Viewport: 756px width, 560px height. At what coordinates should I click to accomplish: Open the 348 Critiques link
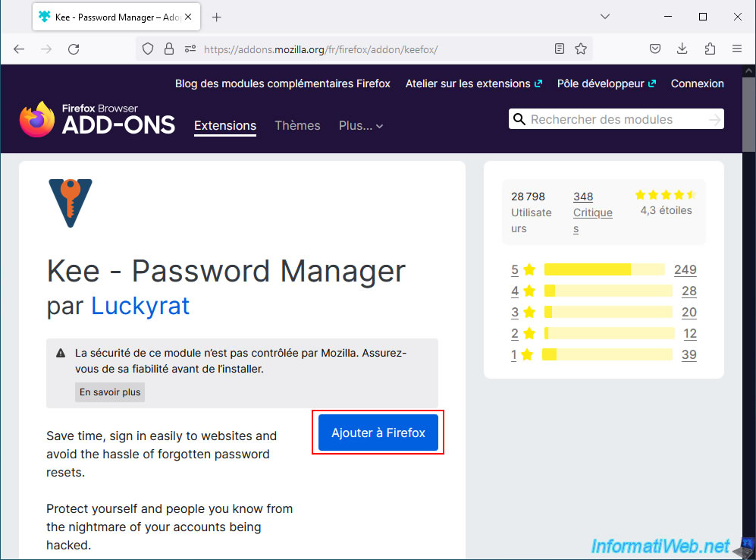click(x=592, y=212)
